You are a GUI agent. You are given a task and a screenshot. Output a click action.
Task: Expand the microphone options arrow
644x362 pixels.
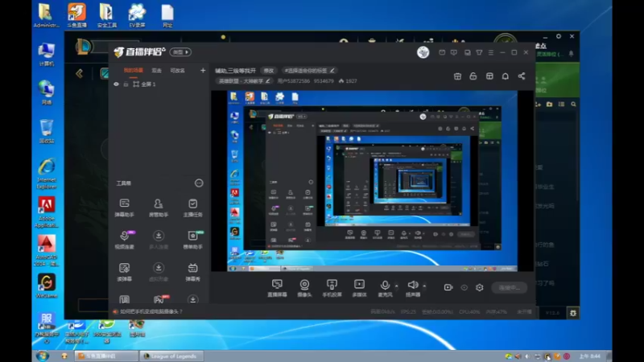point(396,286)
